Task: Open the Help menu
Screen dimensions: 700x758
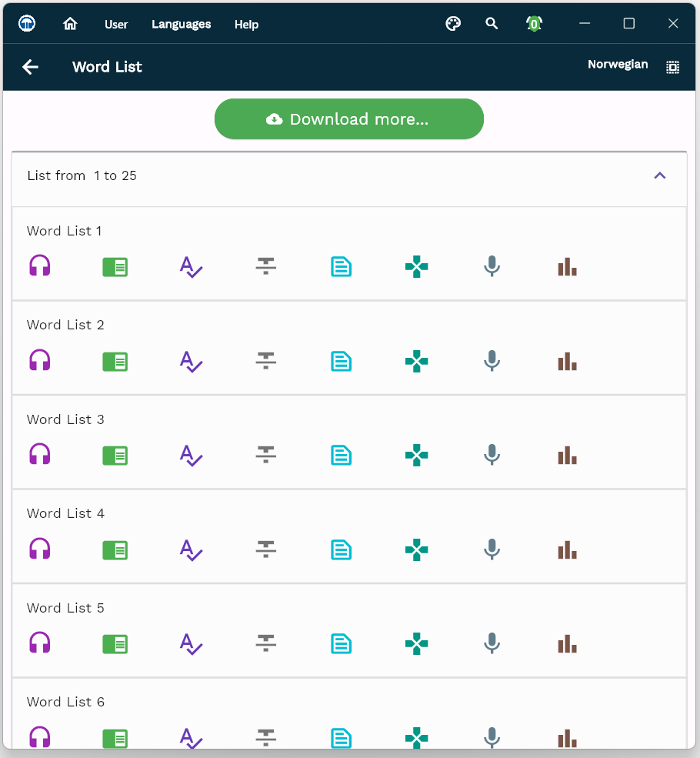Action: pyautogui.click(x=246, y=25)
